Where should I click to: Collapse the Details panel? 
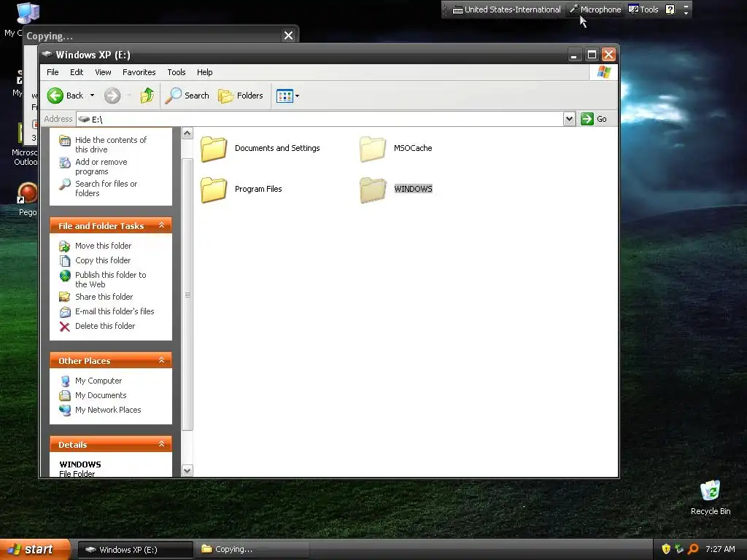(x=161, y=444)
